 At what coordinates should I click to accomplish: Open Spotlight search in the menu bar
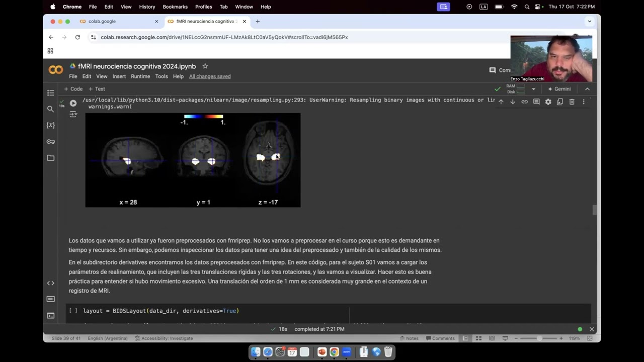[x=527, y=7]
